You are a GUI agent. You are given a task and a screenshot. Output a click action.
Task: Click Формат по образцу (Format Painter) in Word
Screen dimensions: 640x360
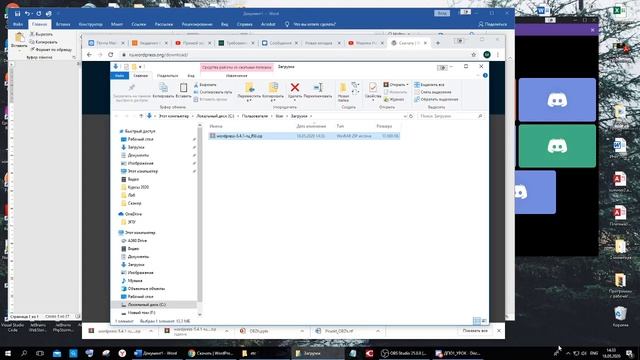[x=51, y=49]
